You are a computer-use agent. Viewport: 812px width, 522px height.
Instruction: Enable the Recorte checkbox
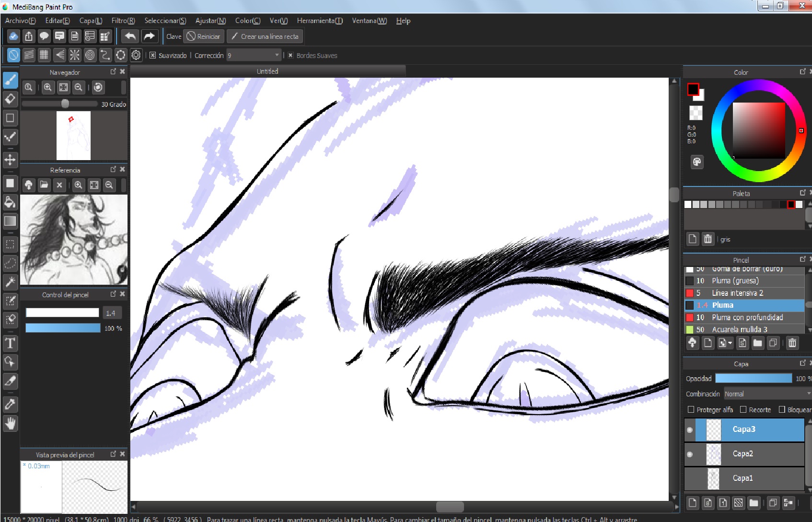point(743,409)
